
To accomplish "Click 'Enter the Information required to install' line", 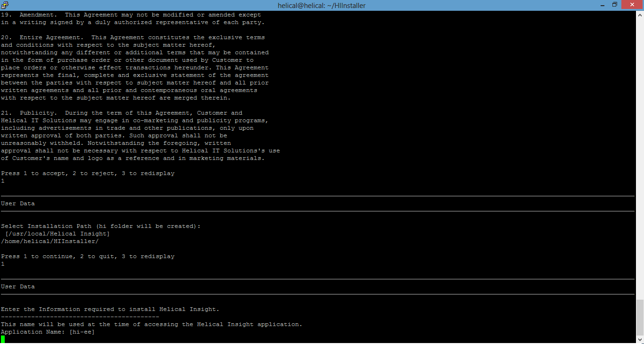I will 110,309.
